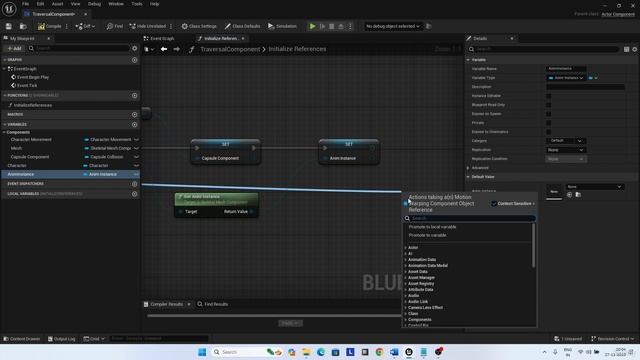Click the Browse to asset icon
The image size is (640, 360).
tap(23, 26)
